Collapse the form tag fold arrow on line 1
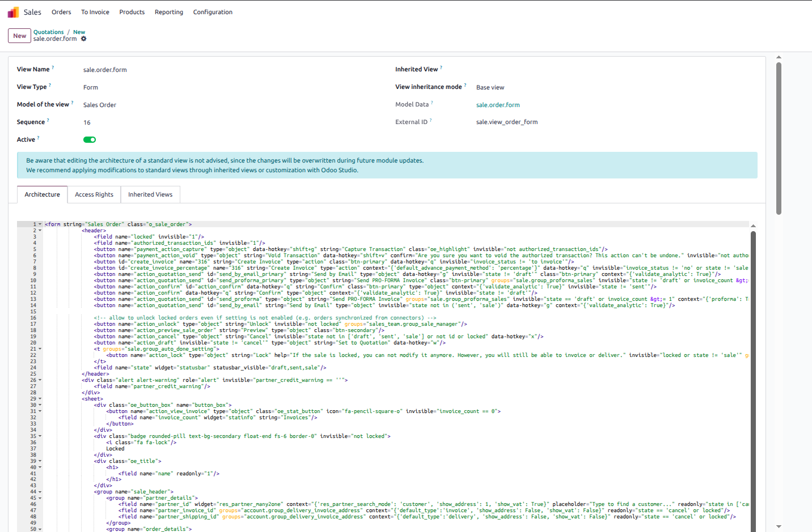Screen dimensions: 812x532 pos(40,224)
